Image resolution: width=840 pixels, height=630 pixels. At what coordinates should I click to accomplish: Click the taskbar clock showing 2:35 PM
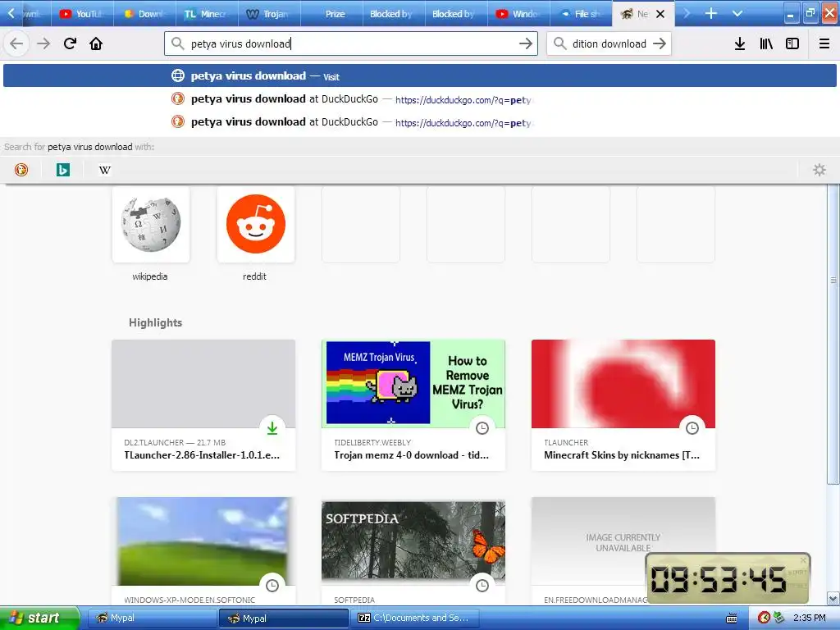click(810, 618)
